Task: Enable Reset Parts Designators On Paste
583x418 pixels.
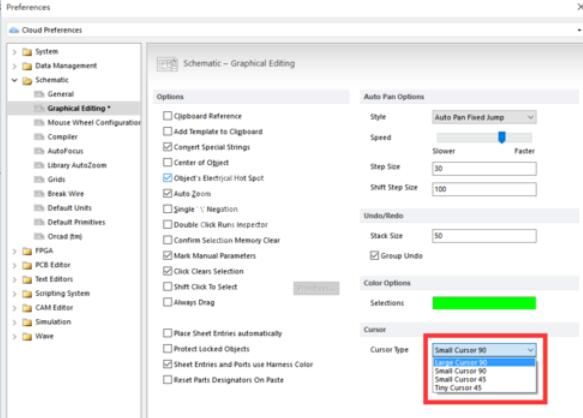Action: coord(167,380)
